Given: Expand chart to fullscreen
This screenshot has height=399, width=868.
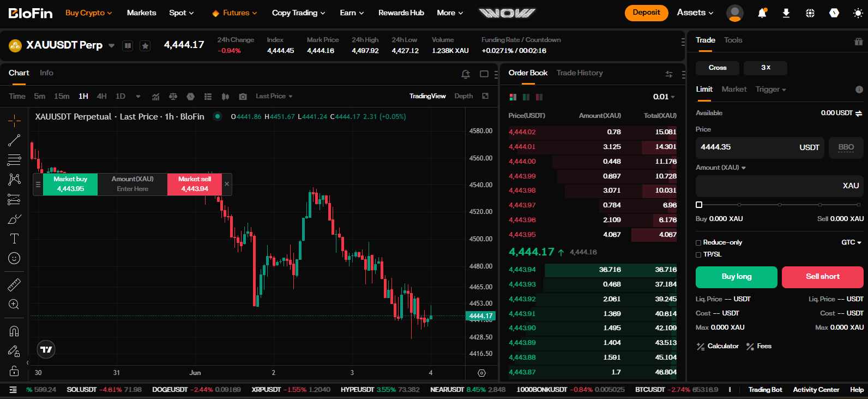Looking at the screenshot, I should 485,96.
